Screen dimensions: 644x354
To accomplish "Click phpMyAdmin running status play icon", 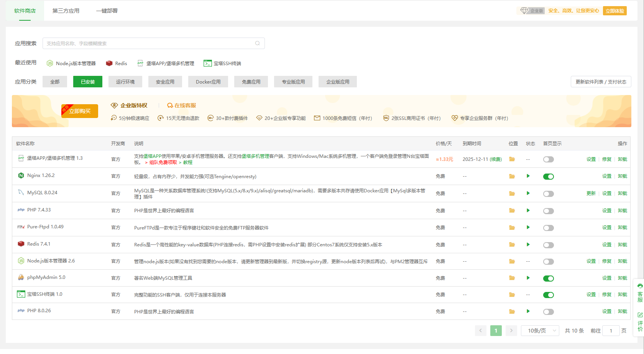I will [x=528, y=278].
